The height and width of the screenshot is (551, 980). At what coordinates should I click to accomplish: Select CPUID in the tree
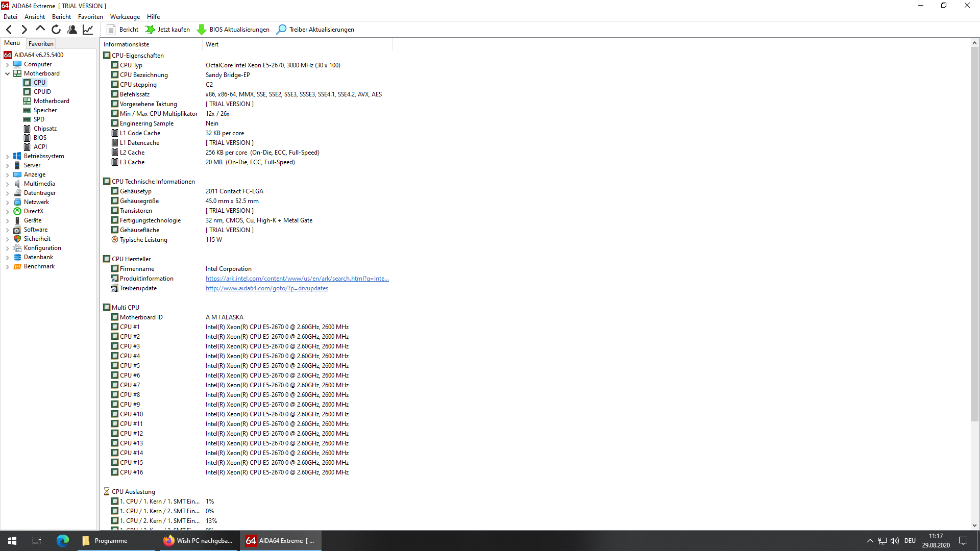(42, 92)
